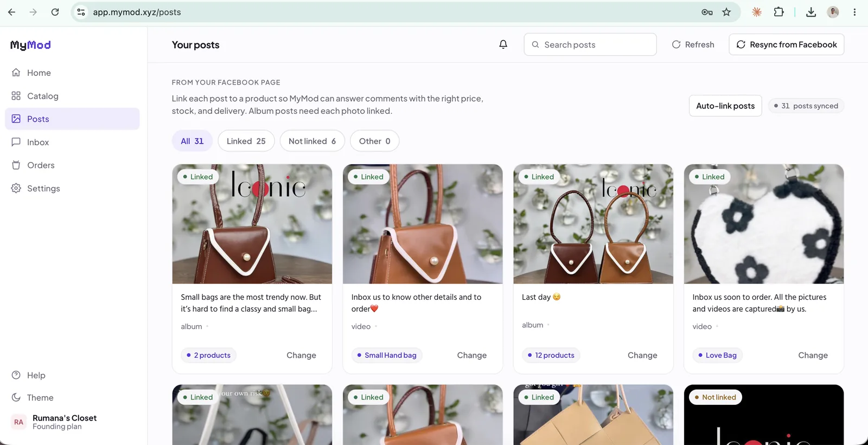Open Settings from the sidebar

click(x=72, y=188)
